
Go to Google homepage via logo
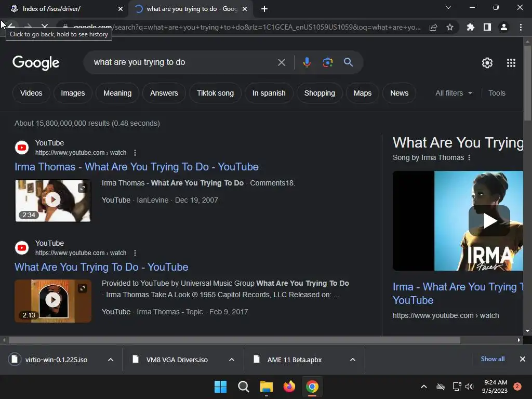pyautogui.click(x=36, y=63)
